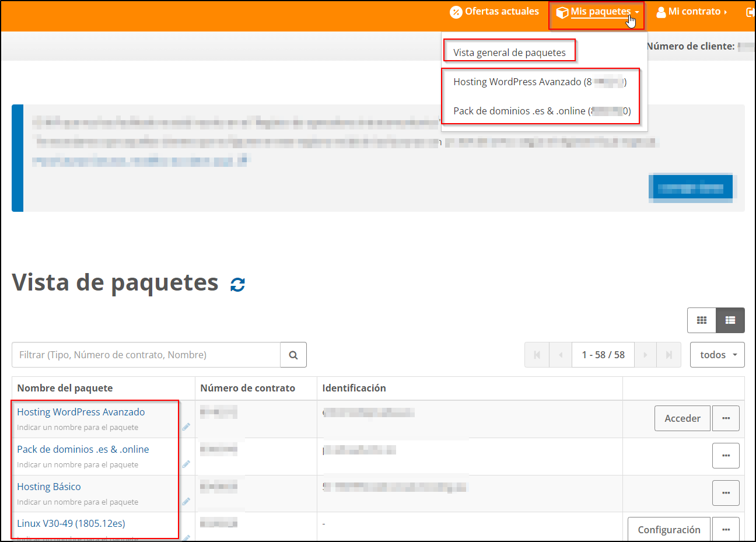Screen dimensions: 756x542
Task: Click the logout icon at top right
Action: coord(751,11)
